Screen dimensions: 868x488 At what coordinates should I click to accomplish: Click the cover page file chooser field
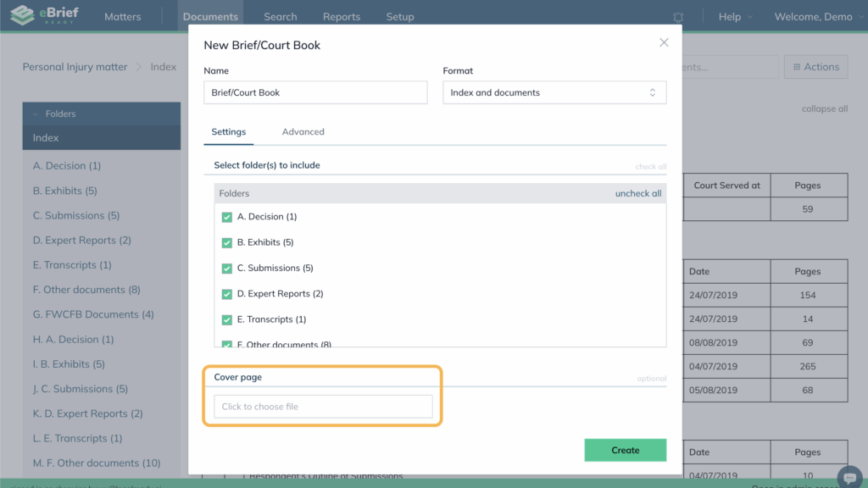pyautogui.click(x=323, y=407)
